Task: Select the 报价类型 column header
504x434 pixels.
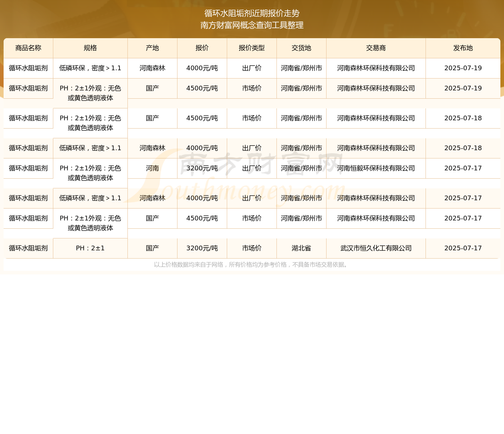Action: click(252, 48)
